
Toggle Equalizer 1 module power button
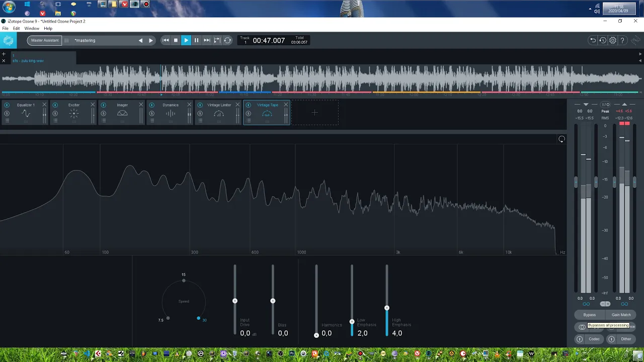point(7,105)
